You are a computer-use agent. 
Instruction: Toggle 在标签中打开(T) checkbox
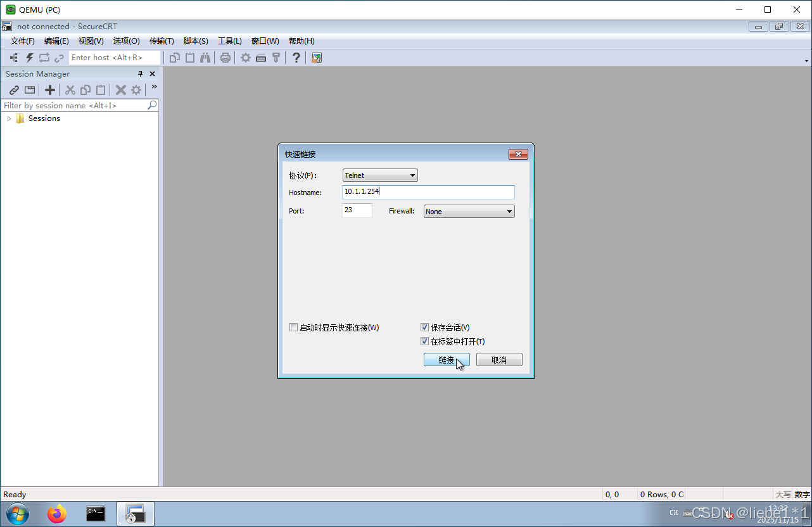click(424, 341)
